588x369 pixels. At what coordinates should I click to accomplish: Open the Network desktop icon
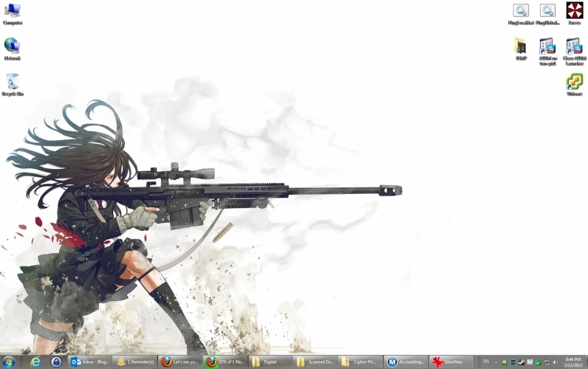pyautogui.click(x=12, y=49)
